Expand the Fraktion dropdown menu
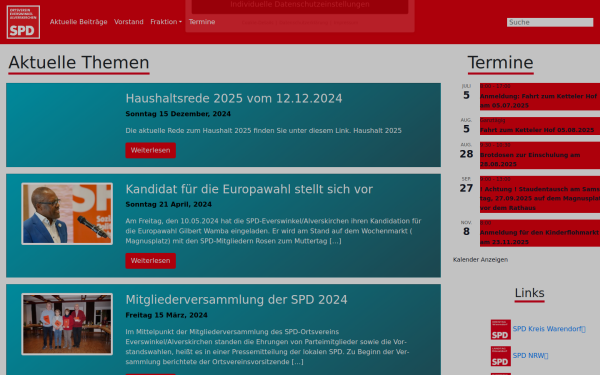Viewport: 600px width, 375px height. tap(166, 22)
